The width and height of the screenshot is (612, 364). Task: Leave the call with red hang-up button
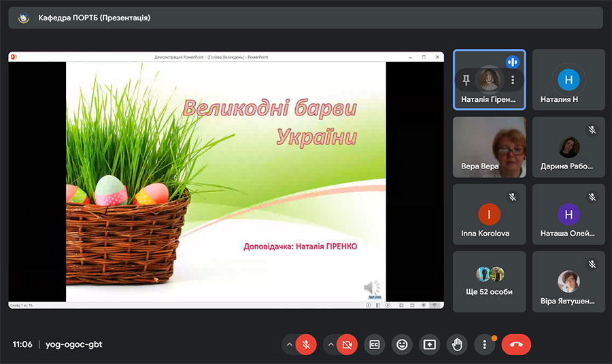click(516, 344)
